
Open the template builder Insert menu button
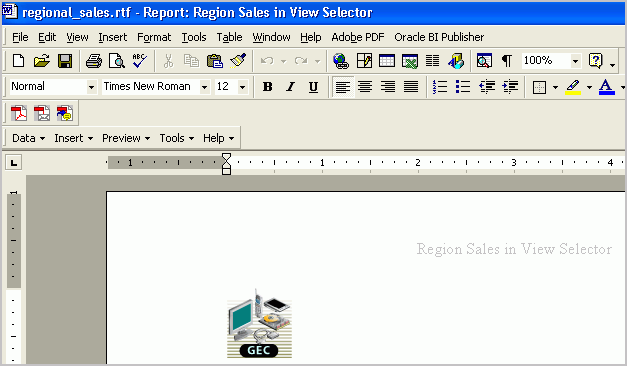(x=74, y=138)
